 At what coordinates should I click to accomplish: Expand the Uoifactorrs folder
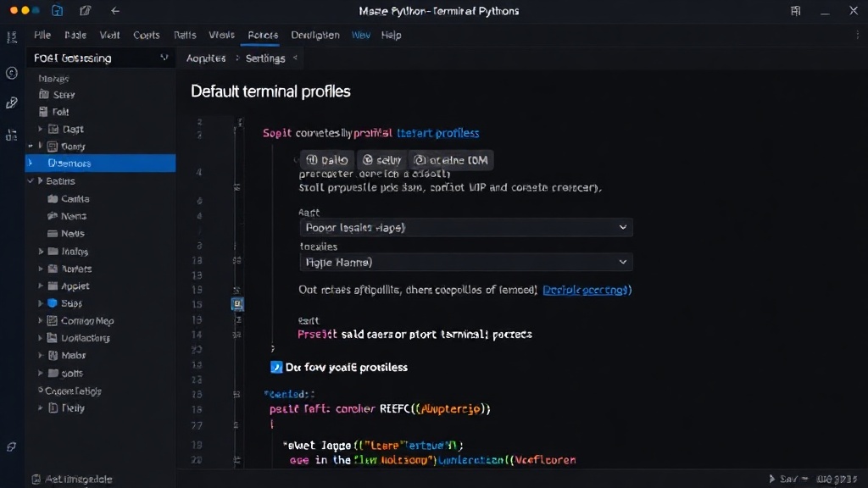click(41, 338)
